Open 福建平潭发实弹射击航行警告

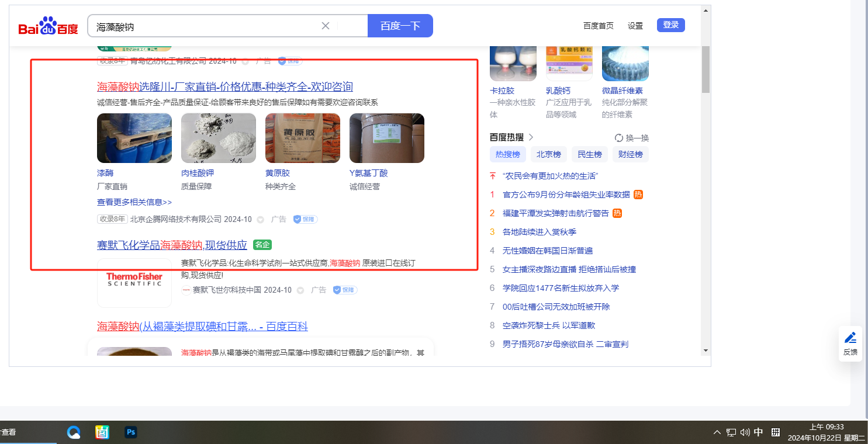(556, 213)
